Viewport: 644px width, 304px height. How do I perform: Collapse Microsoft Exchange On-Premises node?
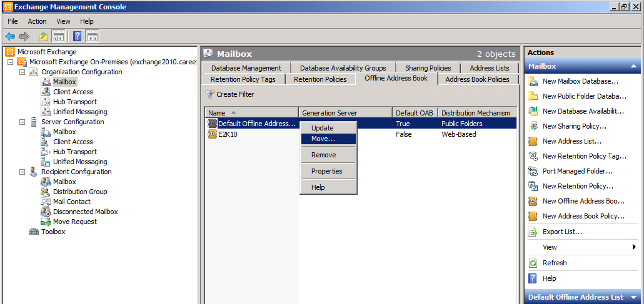[10, 62]
